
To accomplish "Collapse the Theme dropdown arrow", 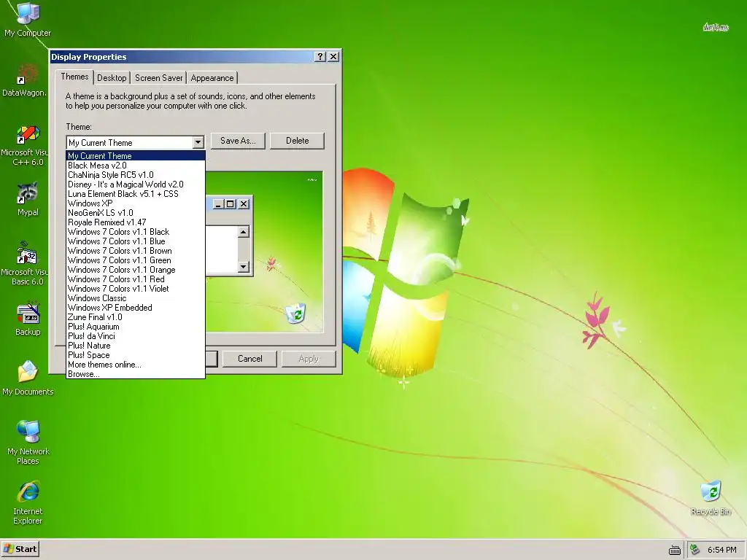I will [198, 142].
